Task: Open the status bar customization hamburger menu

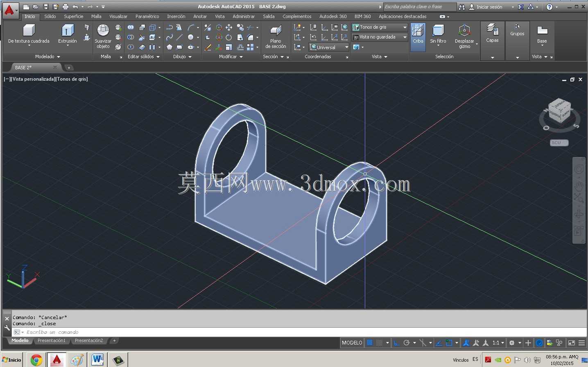Action: (581, 343)
